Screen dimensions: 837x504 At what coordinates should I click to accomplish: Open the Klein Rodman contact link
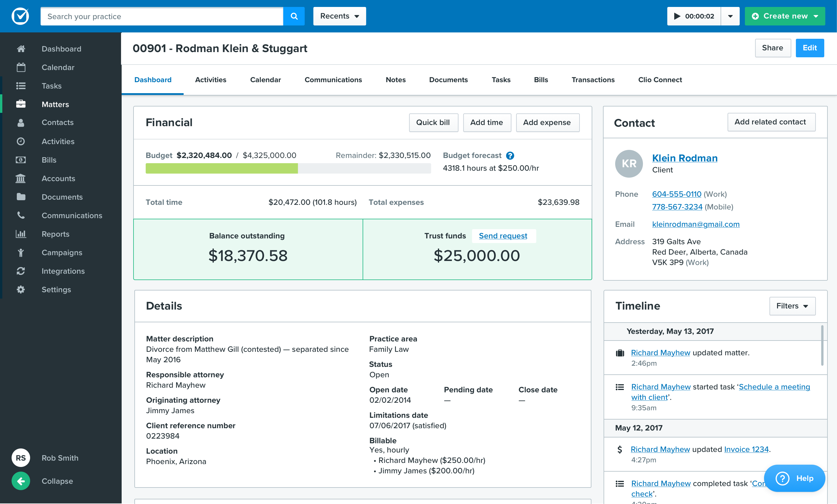tap(685, 158)
